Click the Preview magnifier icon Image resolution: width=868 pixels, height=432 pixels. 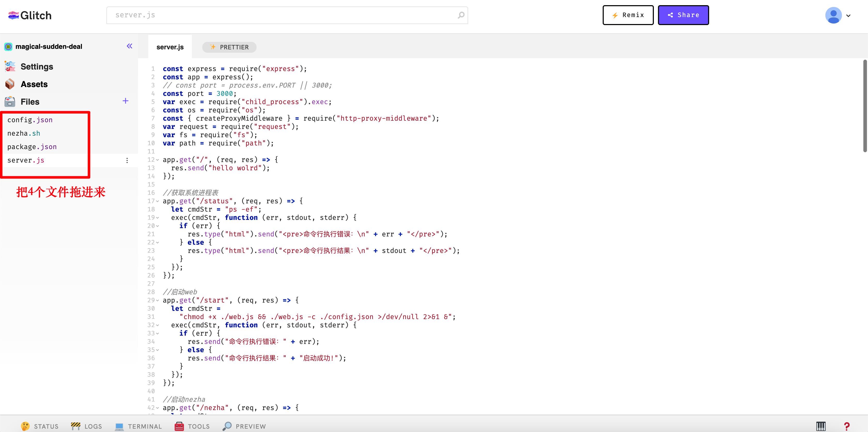pos(227,426)
